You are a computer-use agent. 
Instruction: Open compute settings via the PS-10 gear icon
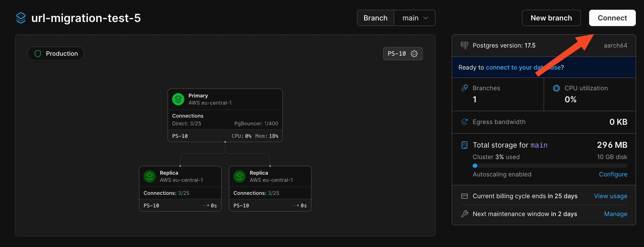[414, 54]
